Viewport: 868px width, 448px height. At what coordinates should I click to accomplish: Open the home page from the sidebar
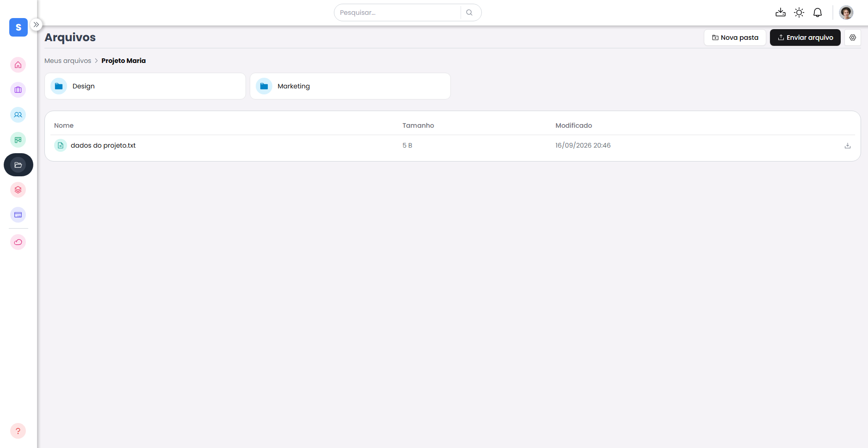click(x=18, y=65)
